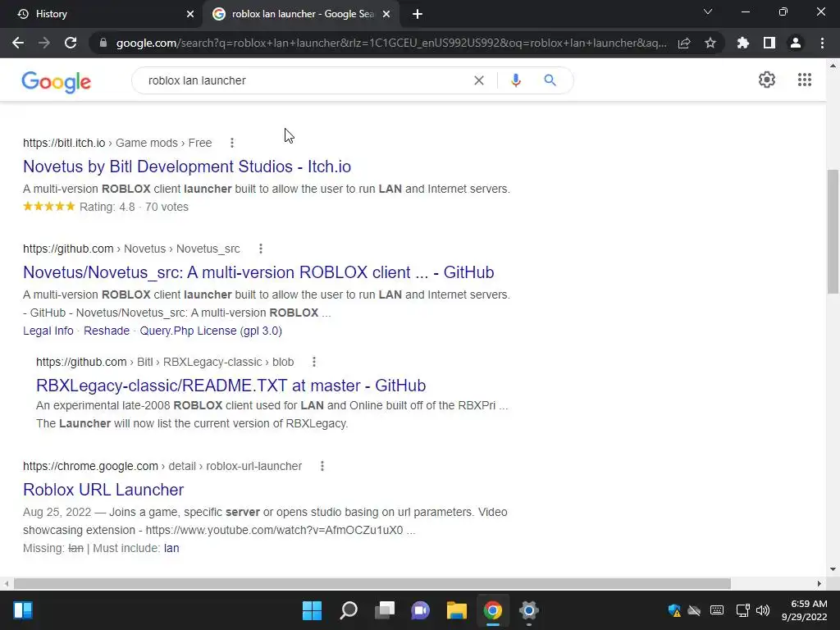The height and width of the screenshot is (630, 840).
Task: Select the 'roblox lan launcher' Google Search tab
Action: [x=303, y=14]
